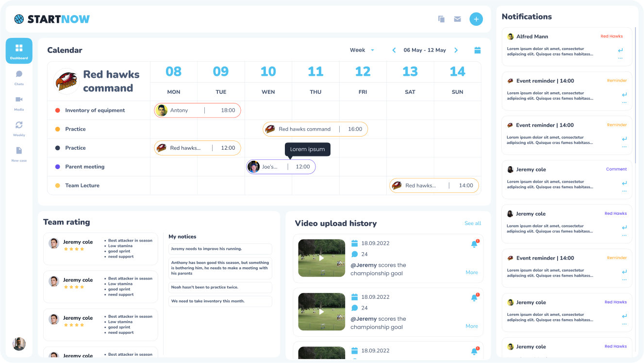Image resolution: width=644 pixels, height=363 pixels.
Task: Click reply arrow on Alfred Mann notification
Action: [620, 50]
